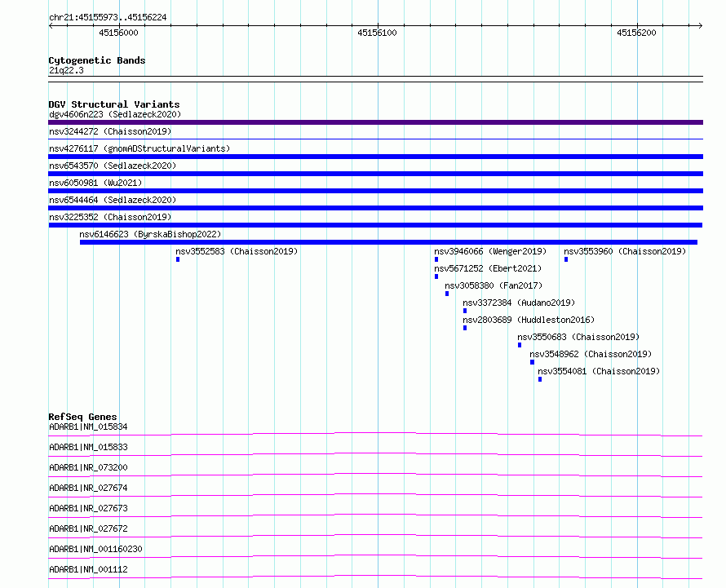726x588 pixels.
Task: Open variant nsv3058380 (Fan2017)
Action: 494,285
